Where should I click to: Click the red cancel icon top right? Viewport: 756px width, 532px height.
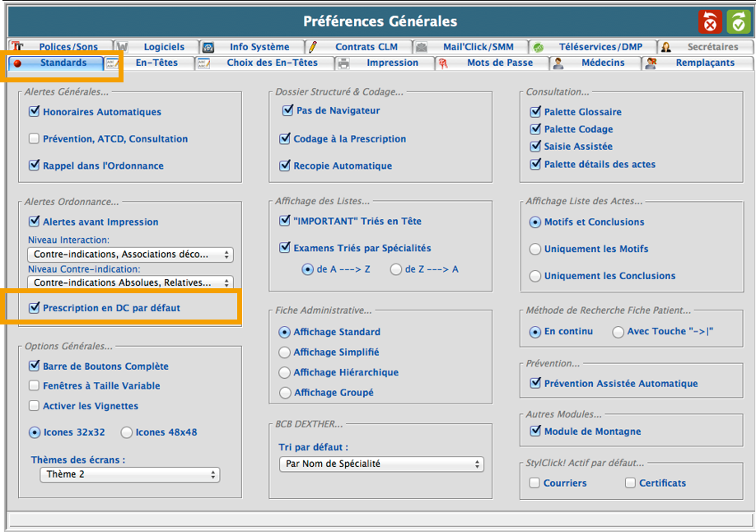pos(710,21)
